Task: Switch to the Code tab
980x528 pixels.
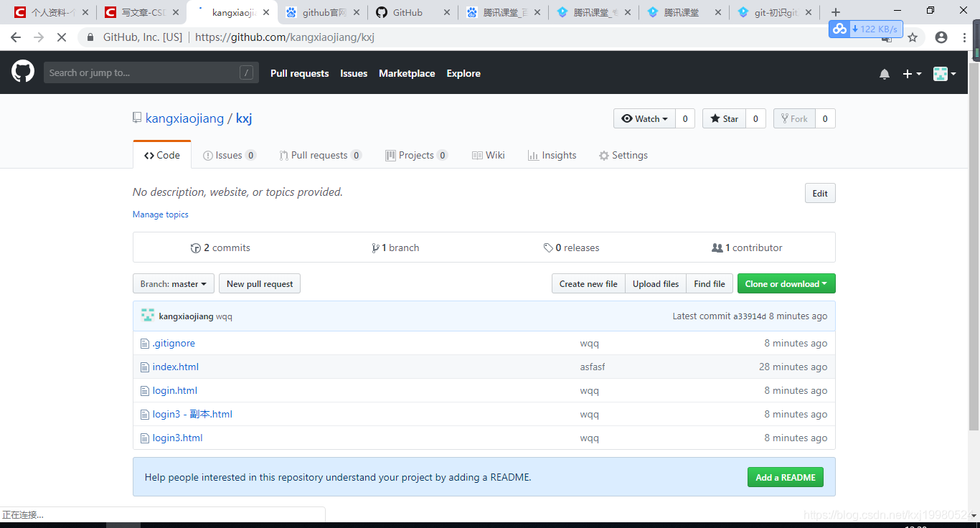Action: pyautogui.click(x=162, y=155)
